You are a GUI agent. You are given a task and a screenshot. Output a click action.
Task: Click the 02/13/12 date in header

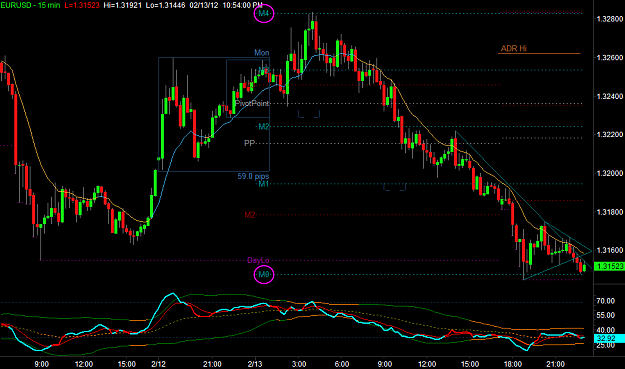pyautogui.click(x=203, y=6)
